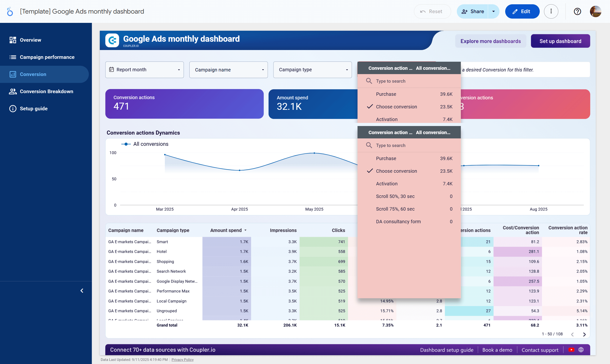Toggle Choose conversion in the upper list

pos(409,107)
